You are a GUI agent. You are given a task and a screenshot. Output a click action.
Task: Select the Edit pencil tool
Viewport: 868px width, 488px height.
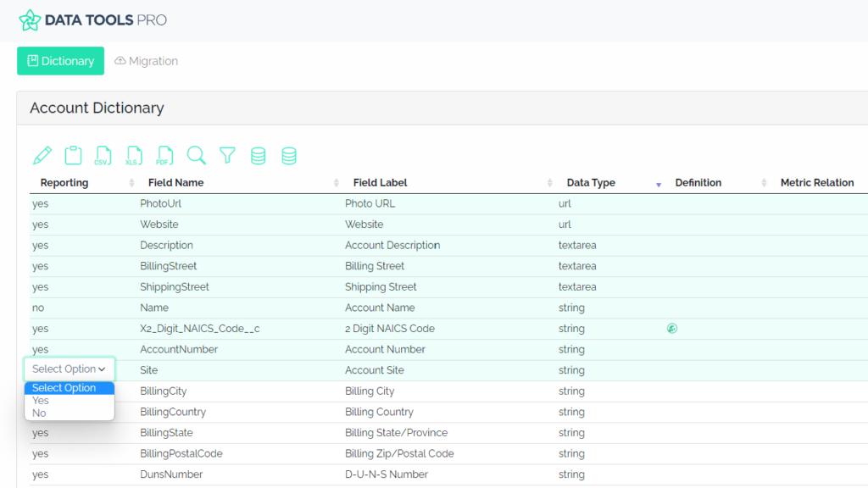tap(42, 155)
